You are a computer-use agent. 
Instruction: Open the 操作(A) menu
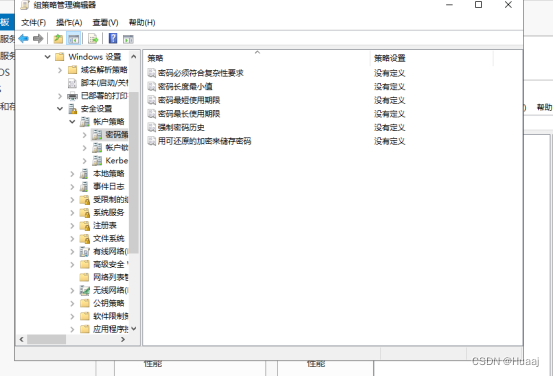pyautogui.click(x=69, y=23)
